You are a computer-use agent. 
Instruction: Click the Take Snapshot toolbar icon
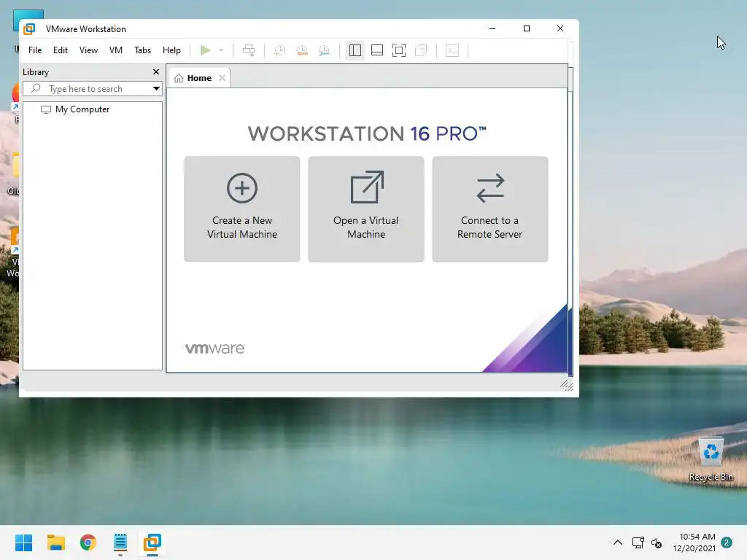click(279, 50)
